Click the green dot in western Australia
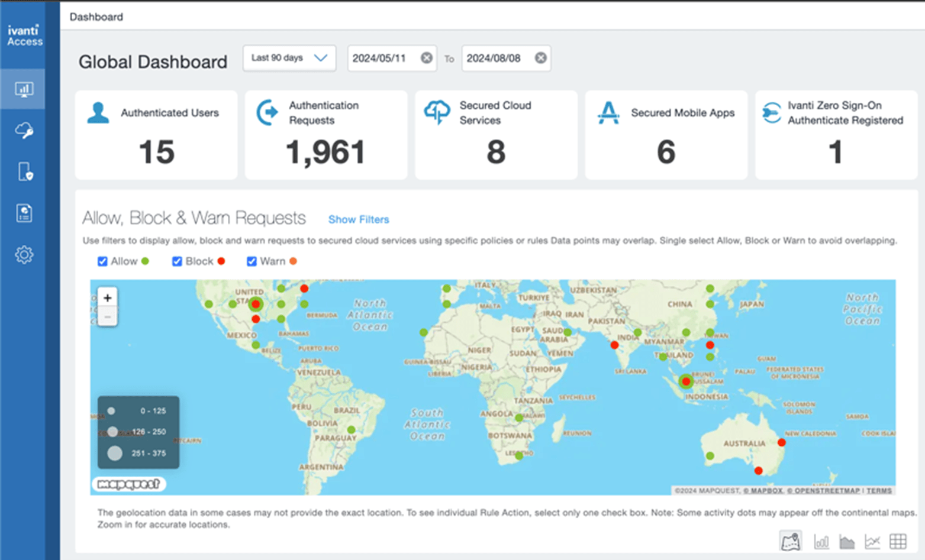Image resolution: width=925 pixels, height=560 pixels. click(710, 456)
